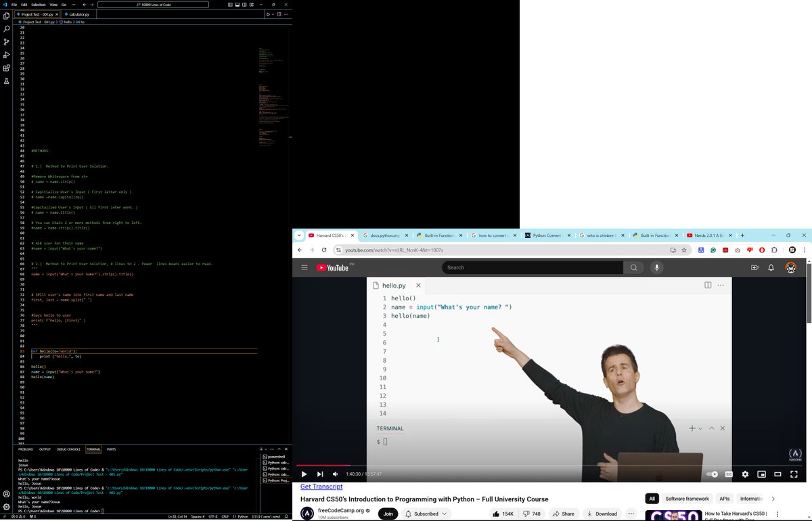Click the VS Code notifications bell
Image resolution: width=812 pixels, height=521 pixels.
287,516
